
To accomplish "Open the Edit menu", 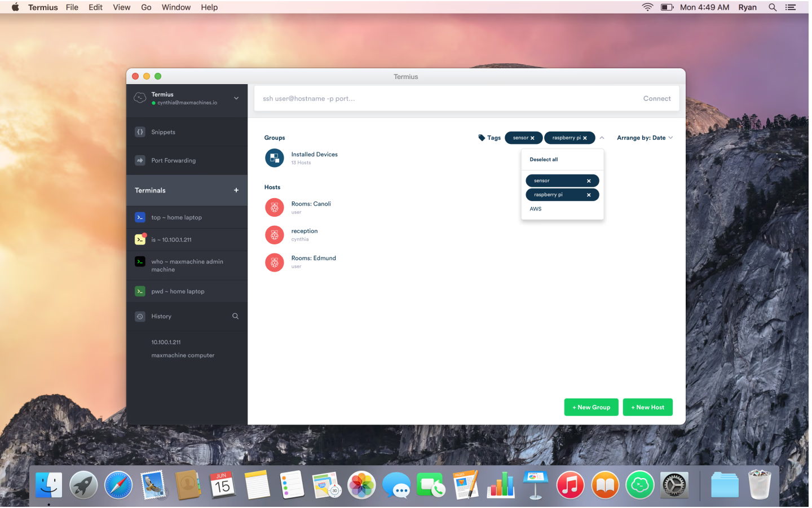I will pos(95,7).
